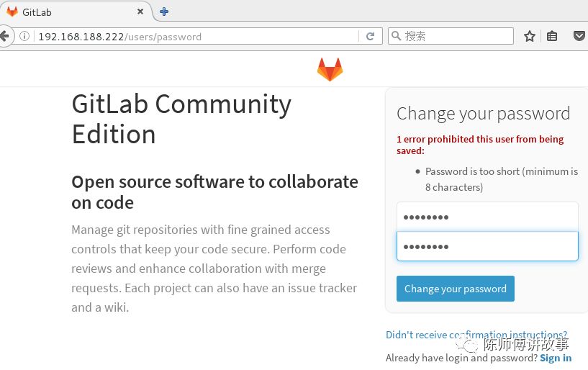Click the search magnifier icon
The image size is (588, 370).
396,36
